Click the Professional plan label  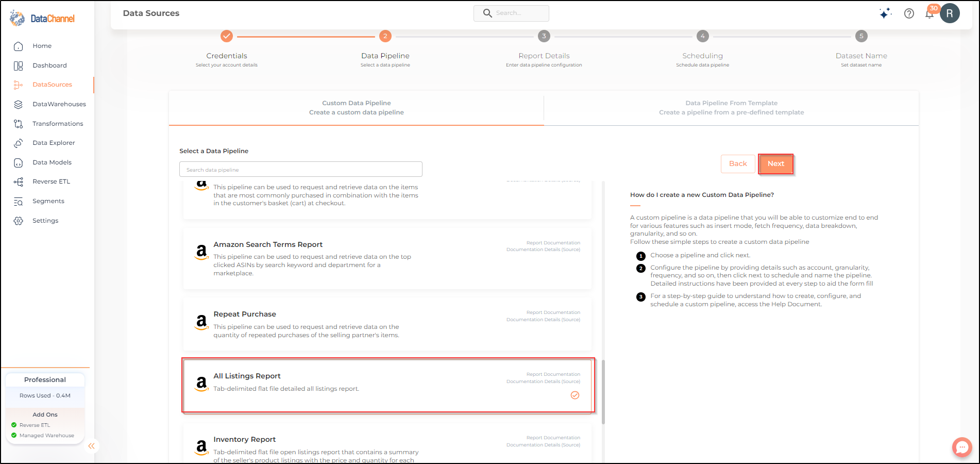tap(45, 380)
